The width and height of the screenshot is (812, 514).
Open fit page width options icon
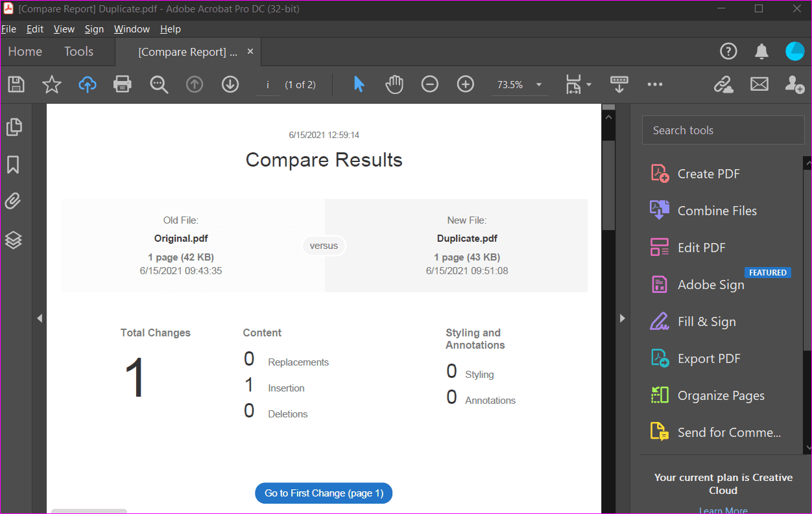[x=573, y=85]
